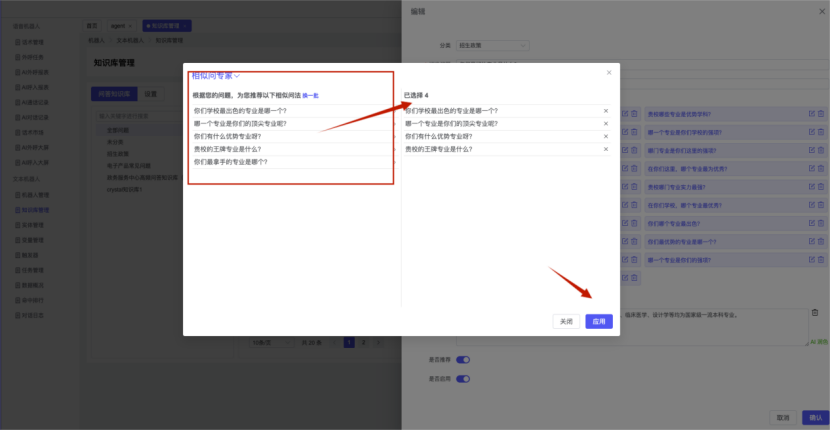
Task: Remove selected question 你们有什么优势专业呀
Action: pyautogui.click(x=605, y=136)
